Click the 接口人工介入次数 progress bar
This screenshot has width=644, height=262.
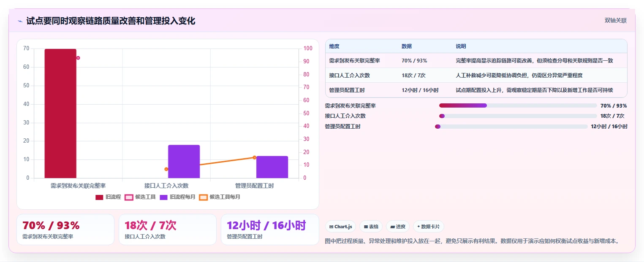[518, 116]
